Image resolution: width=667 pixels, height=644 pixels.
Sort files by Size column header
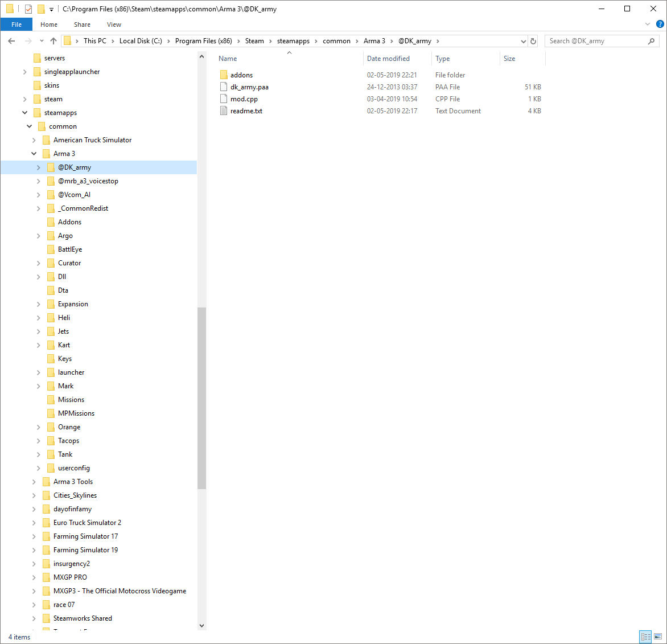tap(522, 59)
